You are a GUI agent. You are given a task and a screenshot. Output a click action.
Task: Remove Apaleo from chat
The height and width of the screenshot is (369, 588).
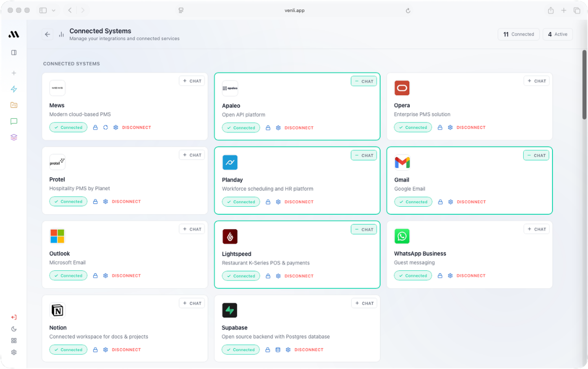click(364, 81)
